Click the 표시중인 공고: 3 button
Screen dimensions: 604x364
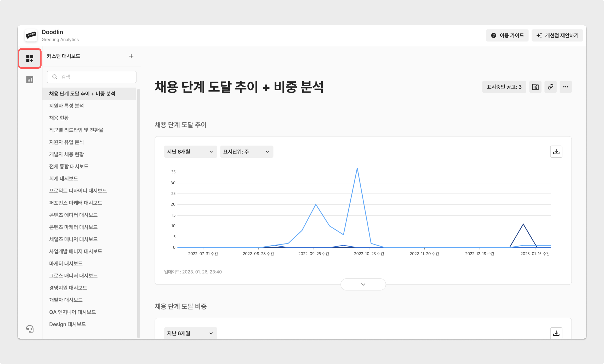click(504, 87)
